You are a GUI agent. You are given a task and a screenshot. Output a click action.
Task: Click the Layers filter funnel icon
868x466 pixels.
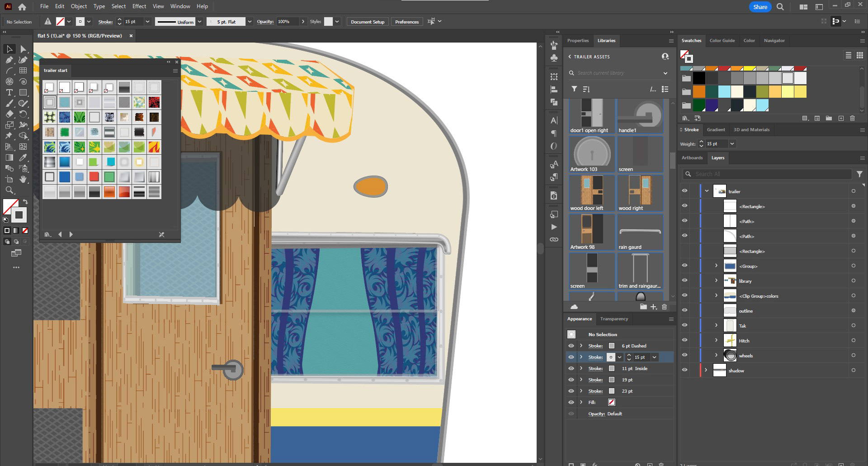[859, 174]
